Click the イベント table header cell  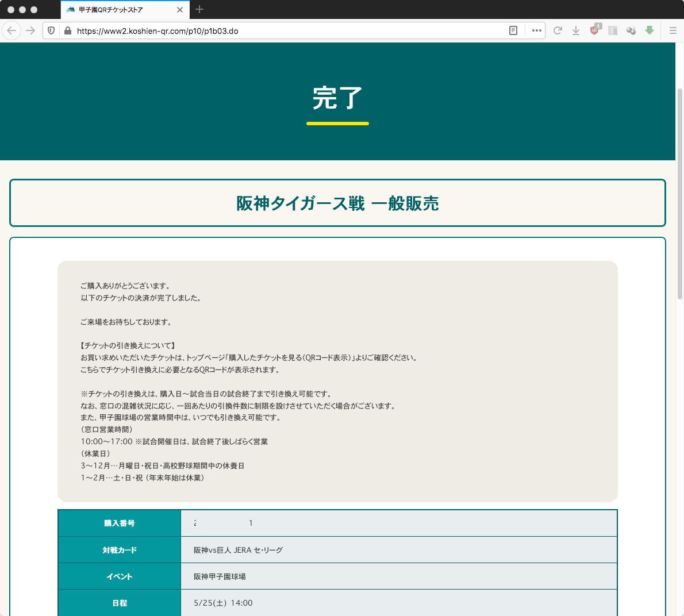(120, 577)
